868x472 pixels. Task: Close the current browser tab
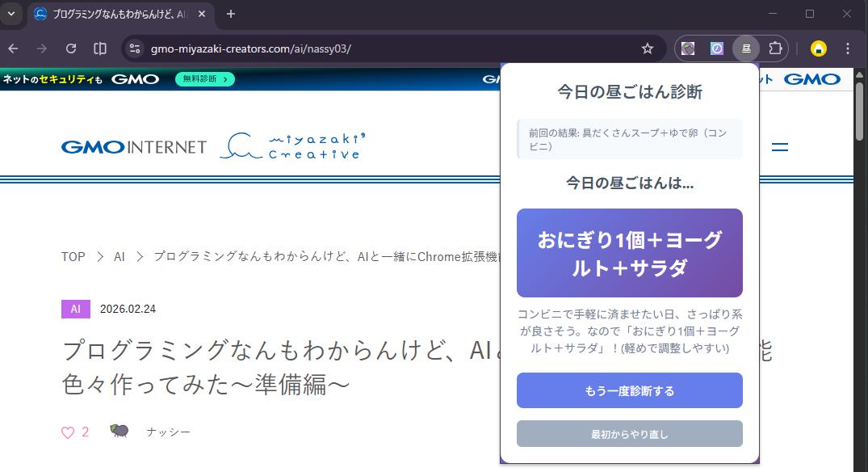(202, 14)
